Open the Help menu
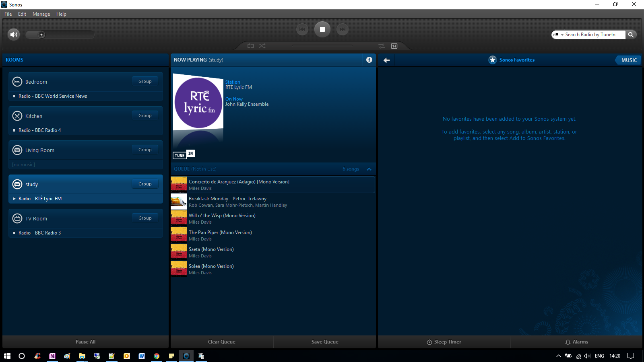The image size is (644, 362). click(61, 14)
